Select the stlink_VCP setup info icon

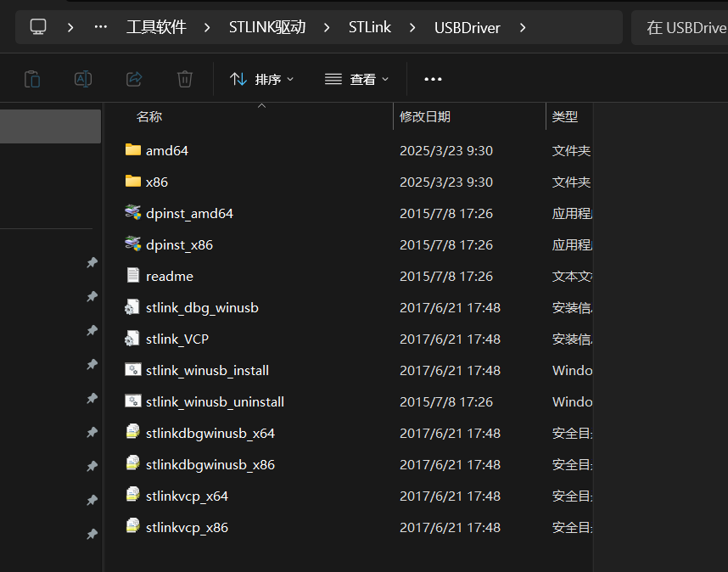coord(132,339)
